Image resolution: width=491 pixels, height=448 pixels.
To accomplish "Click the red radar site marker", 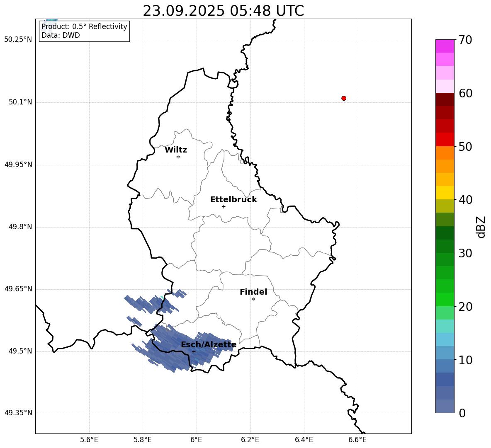I will point(343,98).
